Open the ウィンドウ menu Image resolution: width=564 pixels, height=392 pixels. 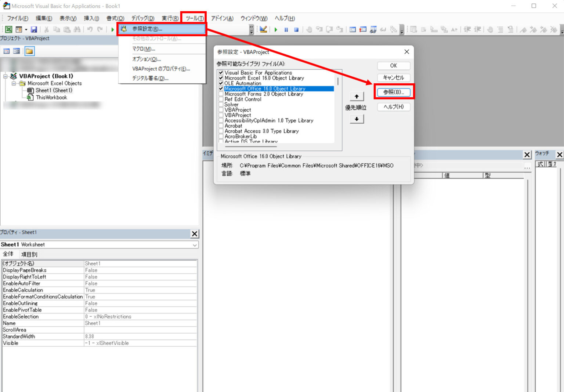tap(253, 18)
